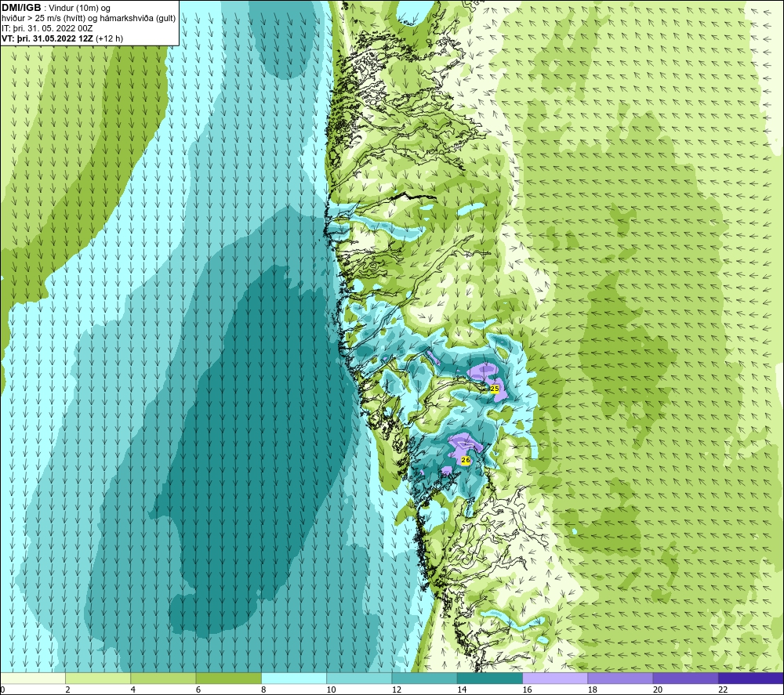
Task: Click the 20–22 m/s violet legend swatch
Action: 685,679
